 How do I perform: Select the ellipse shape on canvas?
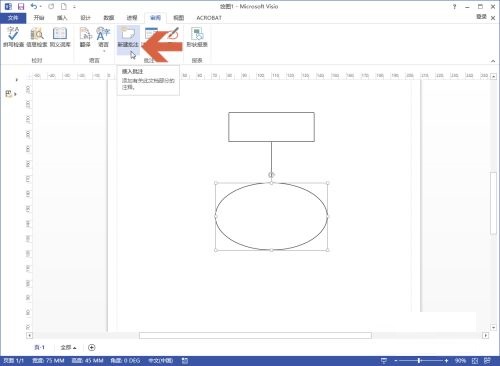click(x=271, y=216)
